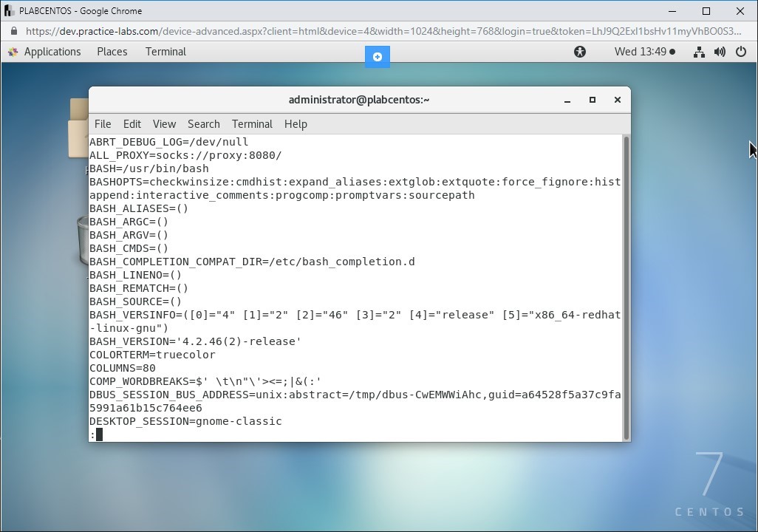This screenshot has height=532, width=758.
Task: Open the Edit menu in the terminal
Action: [x=132, y=124]
